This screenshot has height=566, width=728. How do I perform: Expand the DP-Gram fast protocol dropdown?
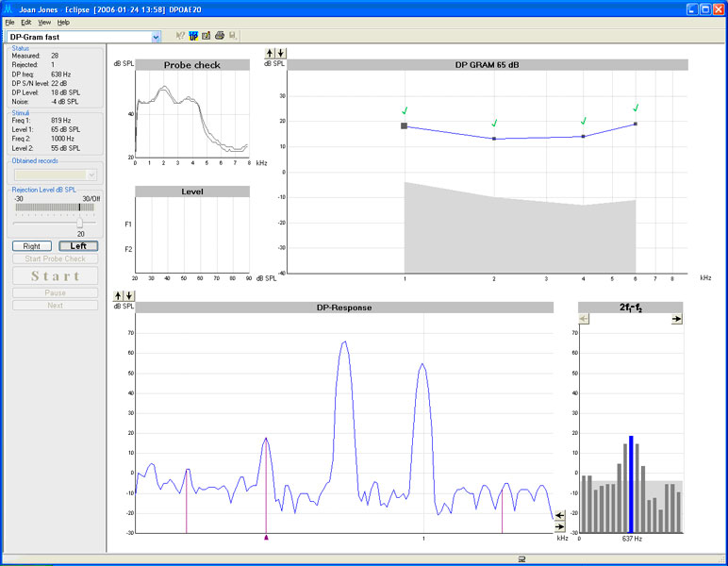click(x=156, y=37)
